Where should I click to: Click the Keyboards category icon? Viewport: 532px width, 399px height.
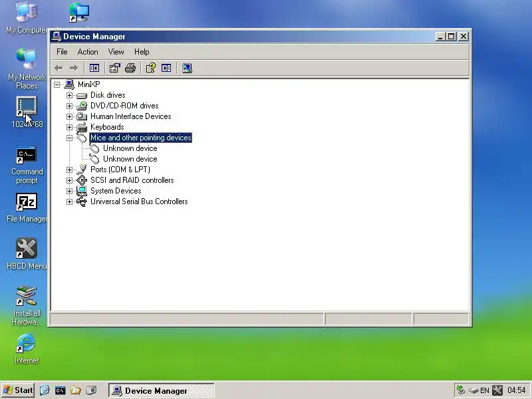pos(82,127)
